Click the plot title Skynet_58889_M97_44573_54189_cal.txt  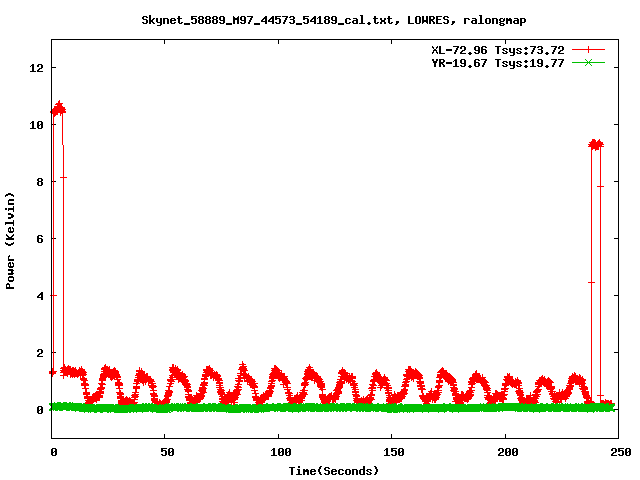point(333,20)
